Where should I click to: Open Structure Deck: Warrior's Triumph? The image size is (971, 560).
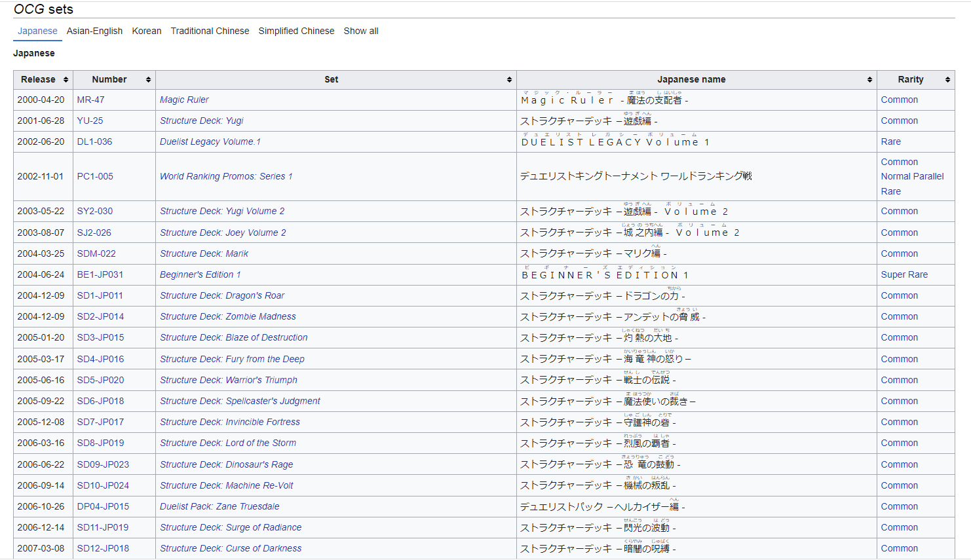[x=229, y=380]
